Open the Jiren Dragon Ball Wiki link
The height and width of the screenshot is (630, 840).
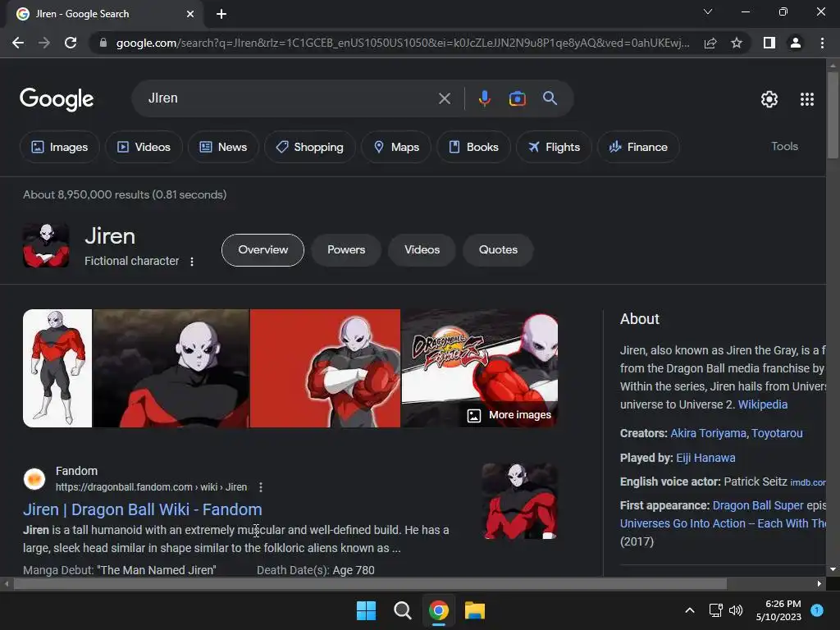pyautogui.click(x=143, y=509)
